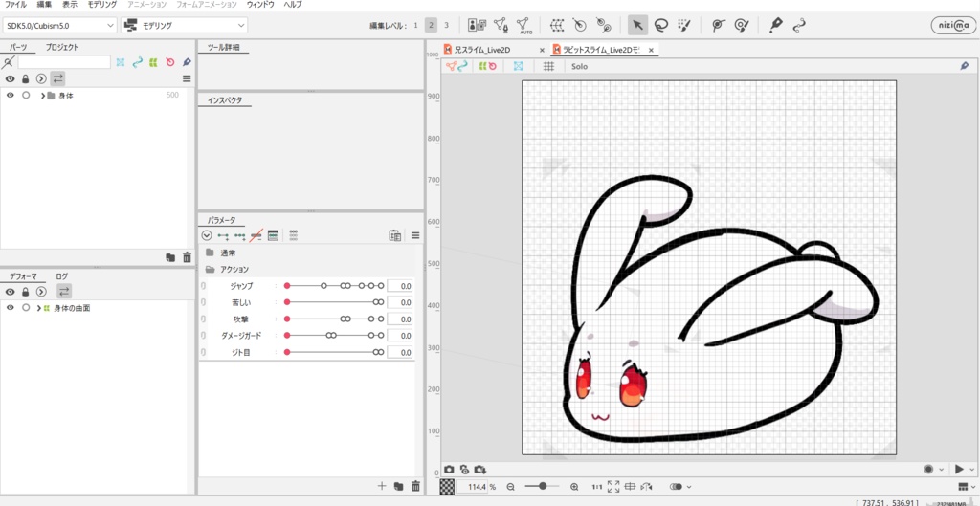
Task: Hide the 身体 part with eye icon
Action: (10, 96)
